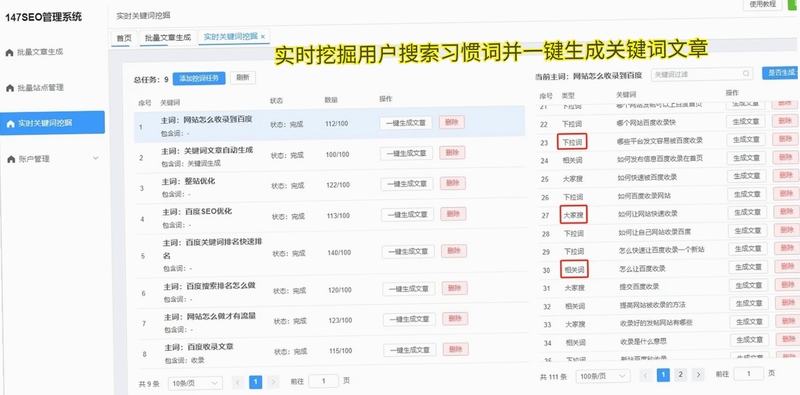This screenshot has height=395, width=800.
Task: Open 批量站点管理 in the sidebar
Action: click(40, 88)
